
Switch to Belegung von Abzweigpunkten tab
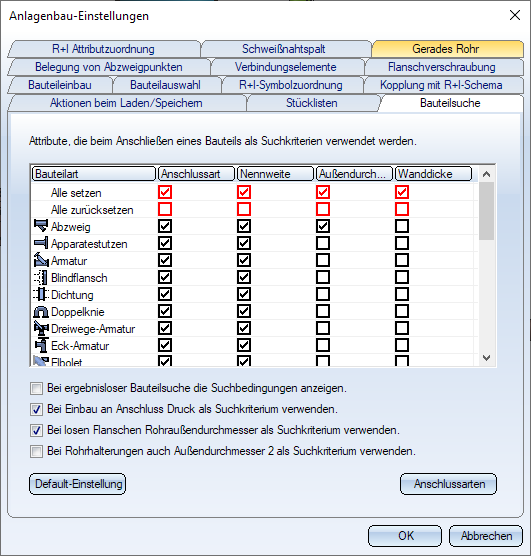[109, 67]
